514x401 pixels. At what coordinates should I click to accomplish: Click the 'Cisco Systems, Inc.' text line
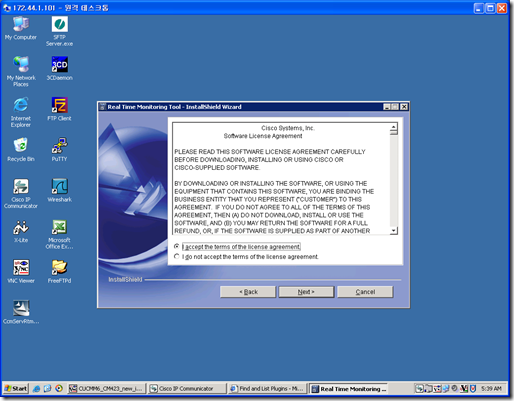(288, 128)
